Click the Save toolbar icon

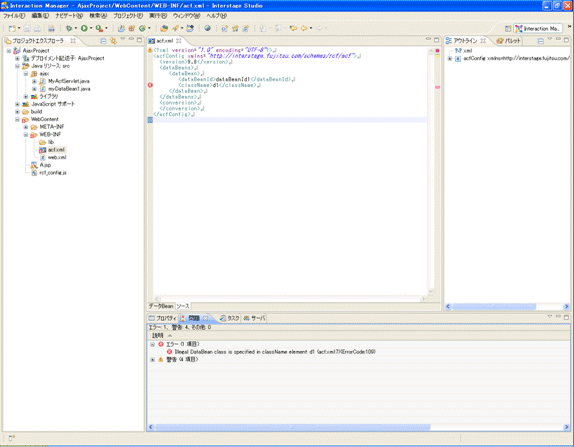tap(27, 28)
